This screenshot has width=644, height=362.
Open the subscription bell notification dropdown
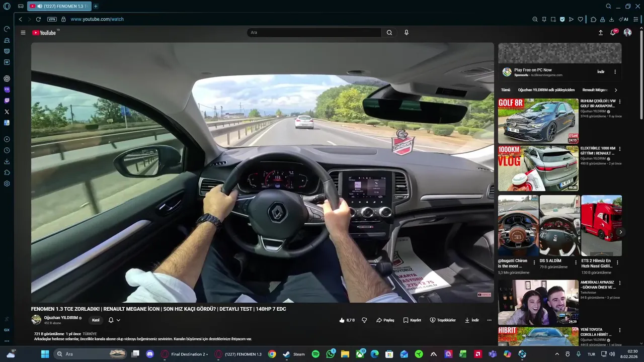click(x=114, y=320)
